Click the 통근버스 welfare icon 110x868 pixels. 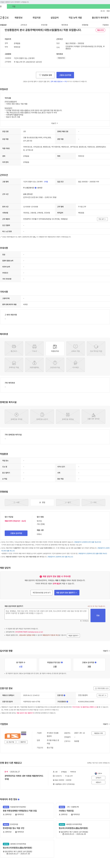14,348
